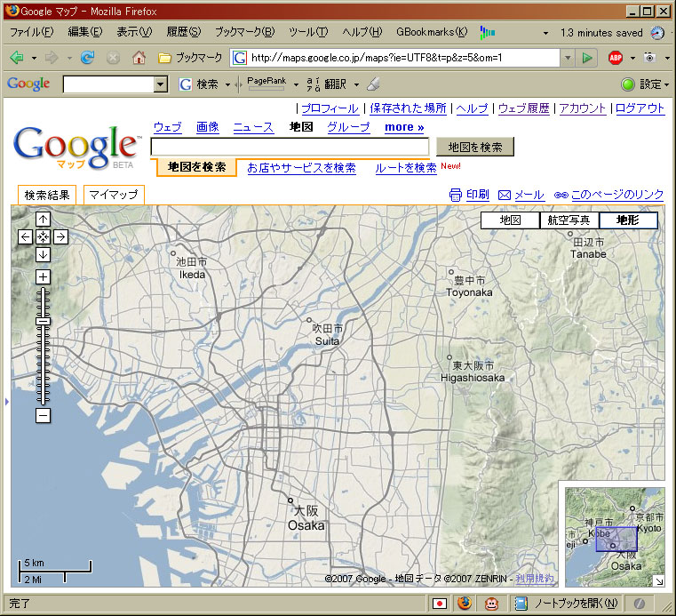Open the 設定 settings dropdown

[x=654, y=84]
